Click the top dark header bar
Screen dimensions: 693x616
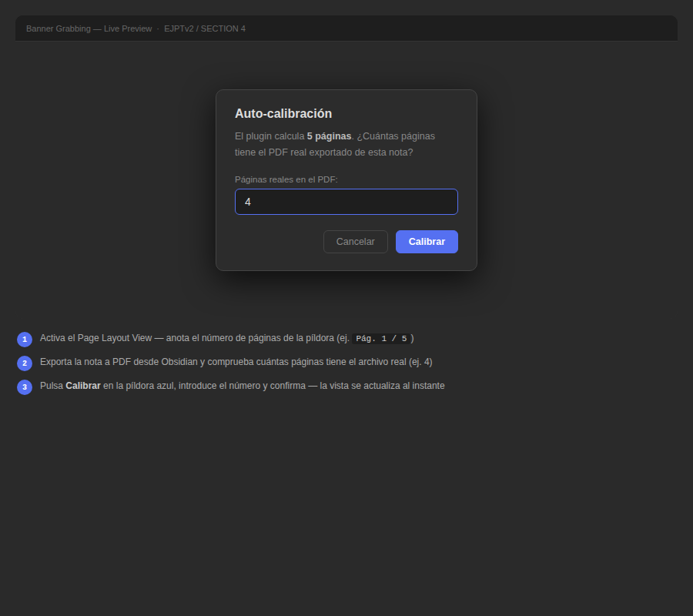[500, 28]
